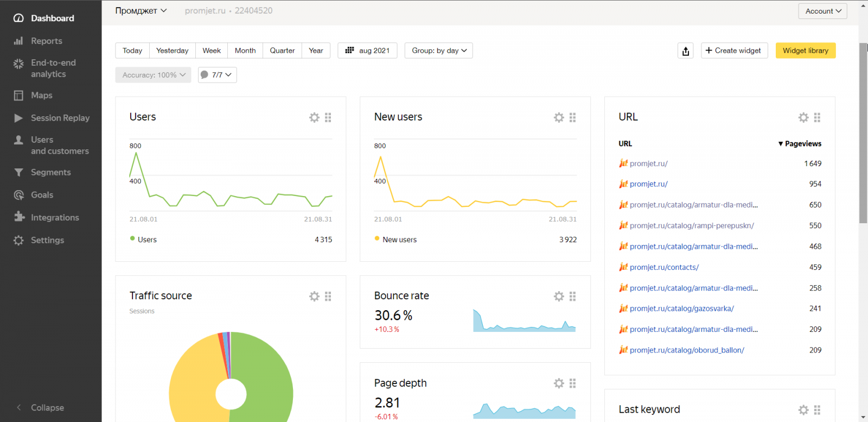Click Page depth sparkline chart

click(524, 411)
